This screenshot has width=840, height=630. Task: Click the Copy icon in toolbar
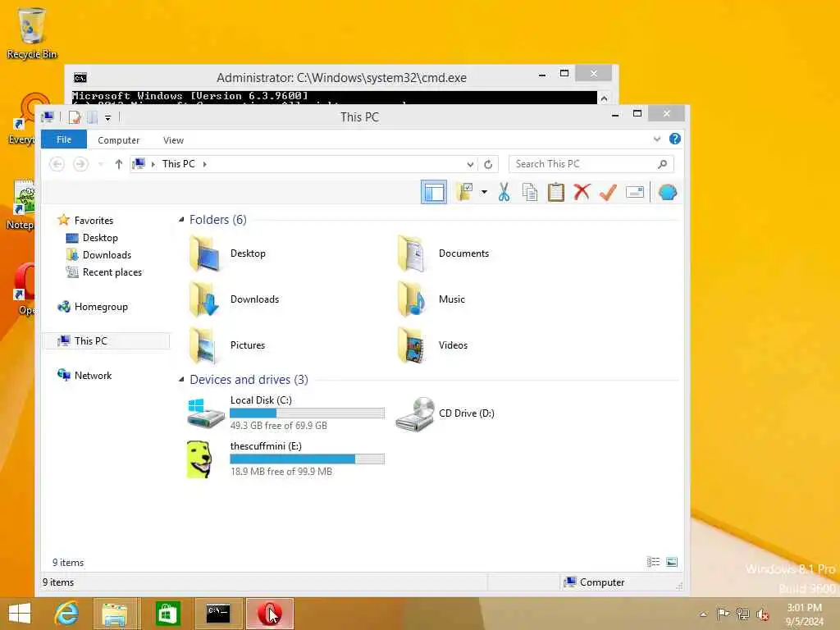pos(530,192)
